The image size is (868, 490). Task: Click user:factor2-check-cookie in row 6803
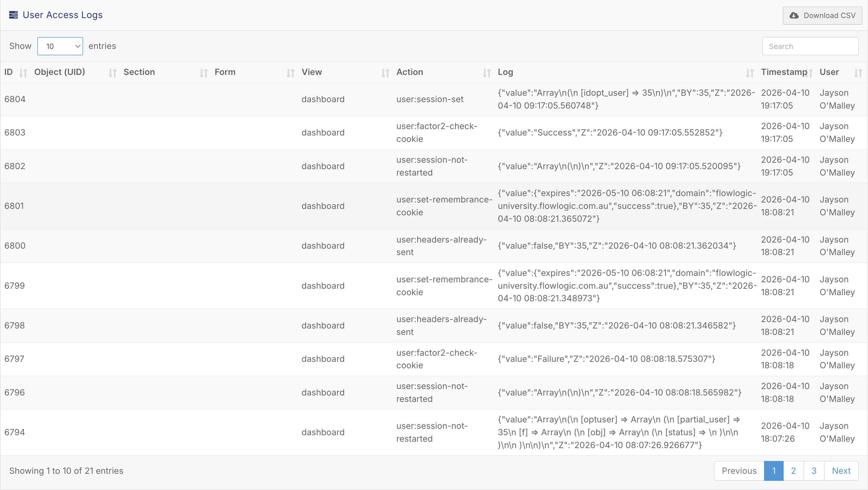[x=437, y=132]
